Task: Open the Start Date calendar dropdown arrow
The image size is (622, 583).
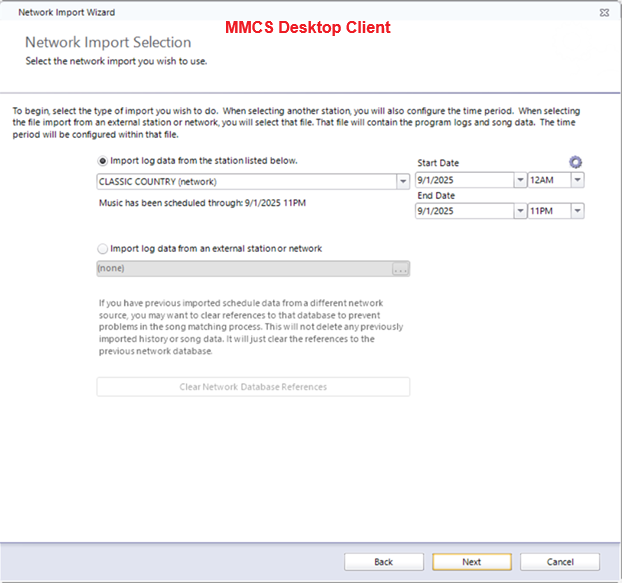Action: pos(520,181)
